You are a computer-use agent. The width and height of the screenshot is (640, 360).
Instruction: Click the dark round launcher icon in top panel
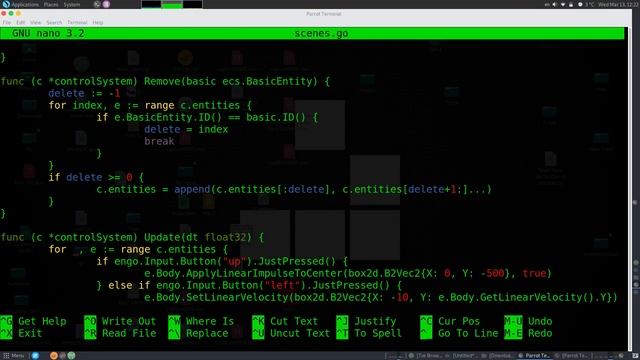[97, 4]
